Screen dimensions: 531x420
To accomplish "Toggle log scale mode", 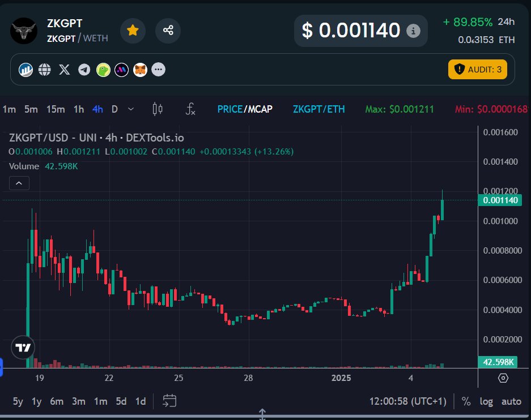I will pyautogui.click(x=486, y=401).
